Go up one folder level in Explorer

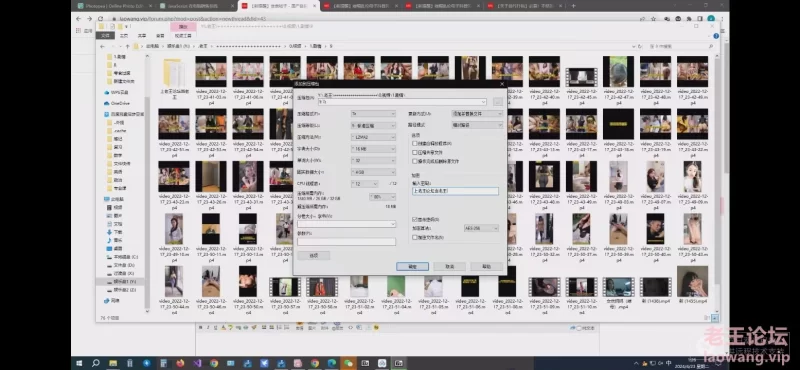(x=127, y=46)
